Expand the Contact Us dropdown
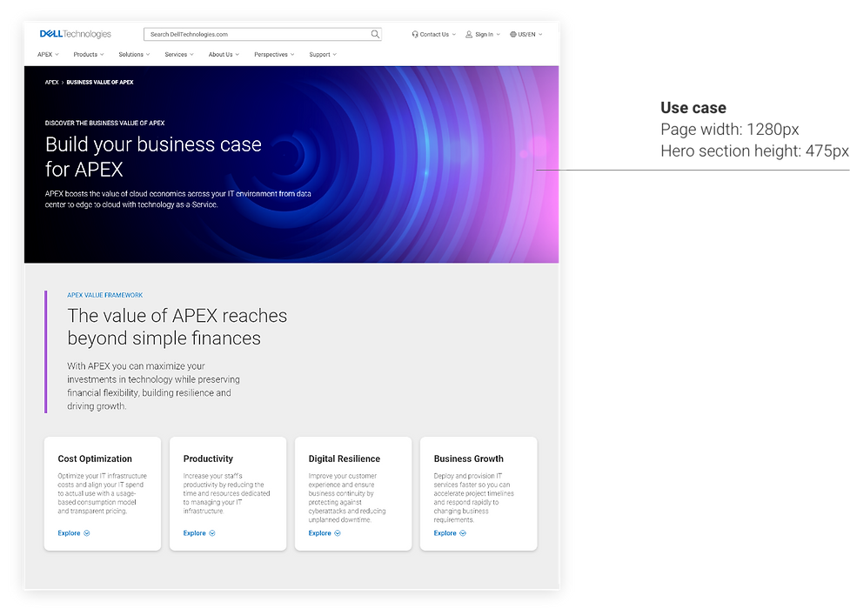This screenshot has height=616, width=850. (x=433, y=34)
